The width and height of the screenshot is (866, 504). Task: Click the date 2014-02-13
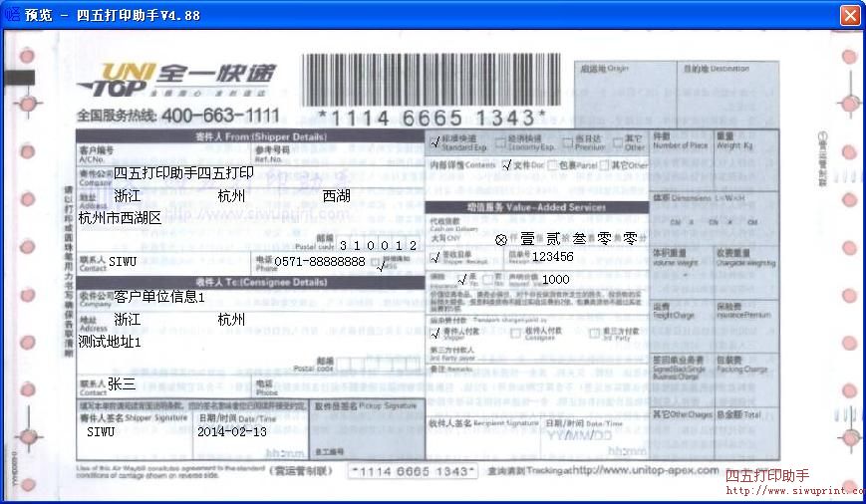[232, 431]
